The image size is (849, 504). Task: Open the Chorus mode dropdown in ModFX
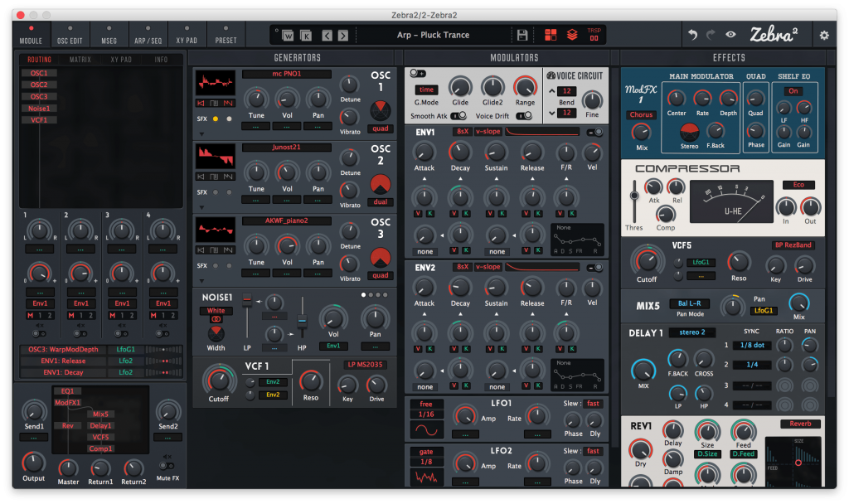point(641,115)
